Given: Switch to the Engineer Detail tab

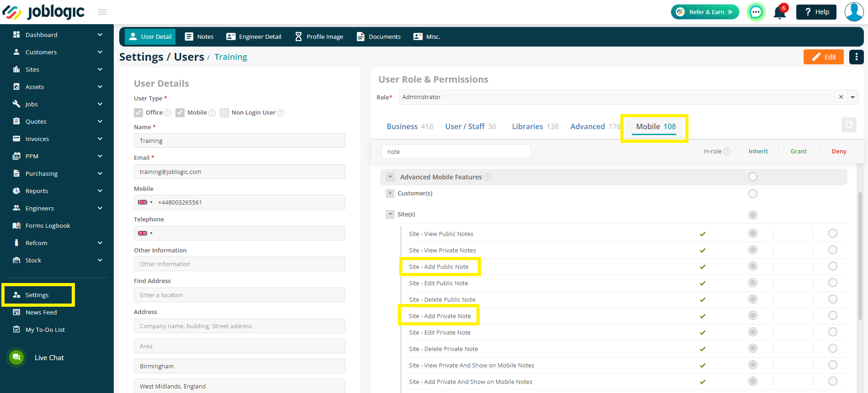Looking at the screenshot, I should coord(254,37).
